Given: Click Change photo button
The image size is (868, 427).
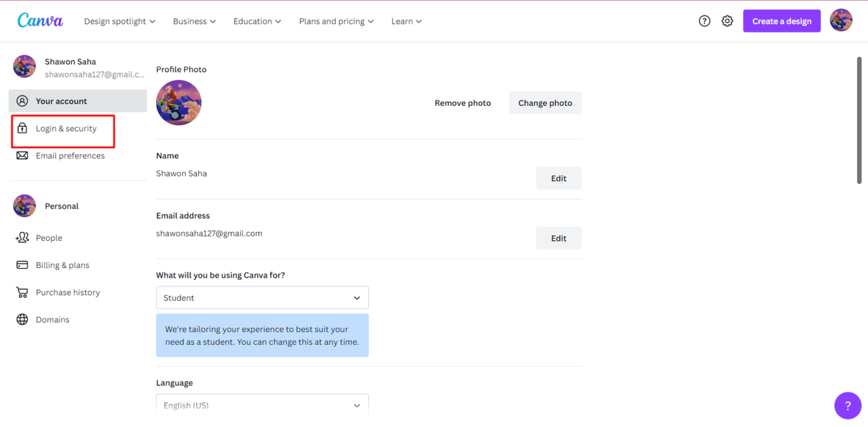Looking at the screenshot, I should (x=545, y=103).
